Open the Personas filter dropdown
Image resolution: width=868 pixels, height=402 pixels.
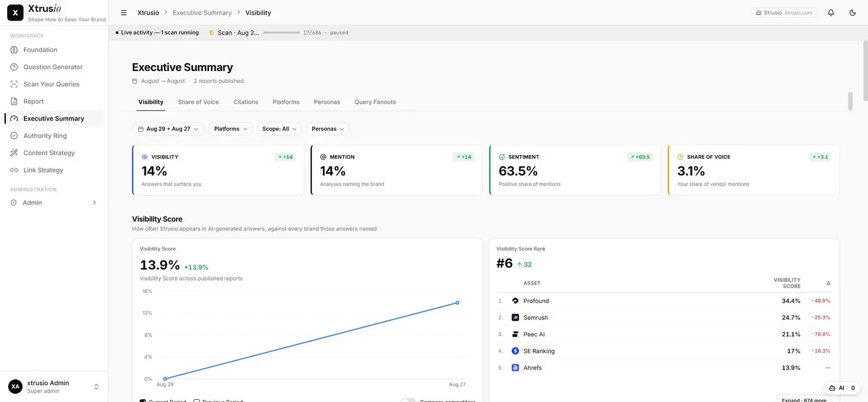tap(328, 129)
